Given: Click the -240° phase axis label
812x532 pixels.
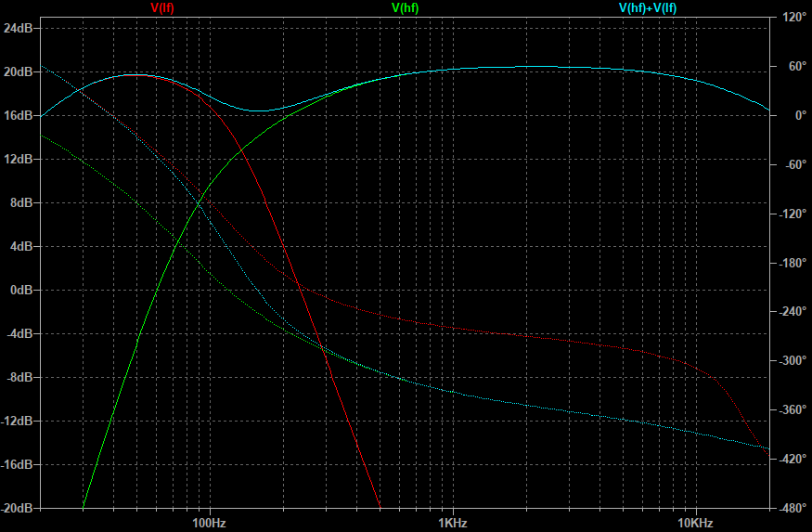Looking at the screenshot, I should pyautogui.click(x=793, y=311).
